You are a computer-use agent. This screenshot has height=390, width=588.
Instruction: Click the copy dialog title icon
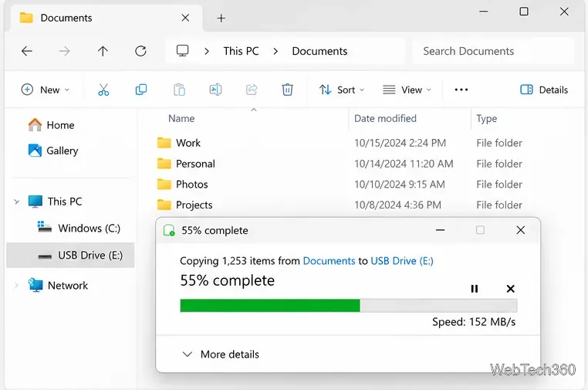169,230
